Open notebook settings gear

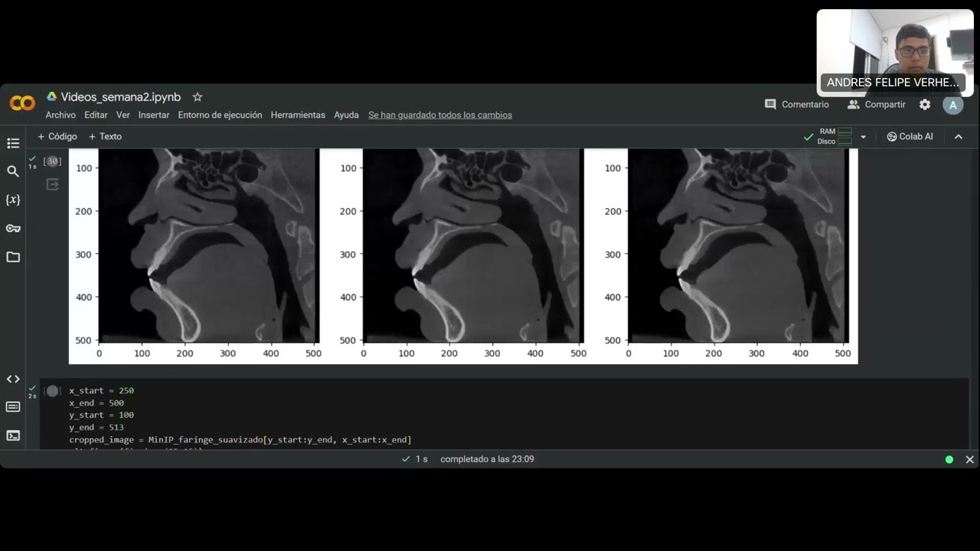coord(925,105)
